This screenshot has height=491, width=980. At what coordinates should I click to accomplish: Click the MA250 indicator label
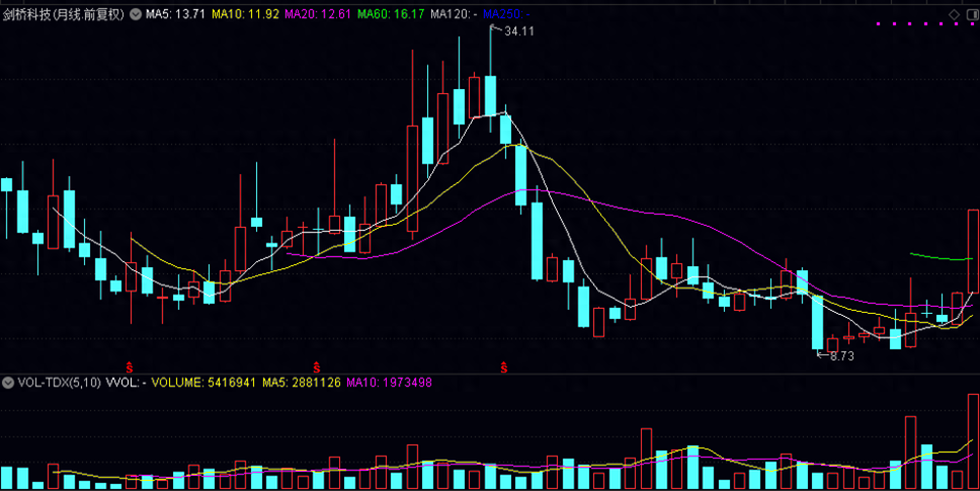pyautogui.click(x=507, y=14)
